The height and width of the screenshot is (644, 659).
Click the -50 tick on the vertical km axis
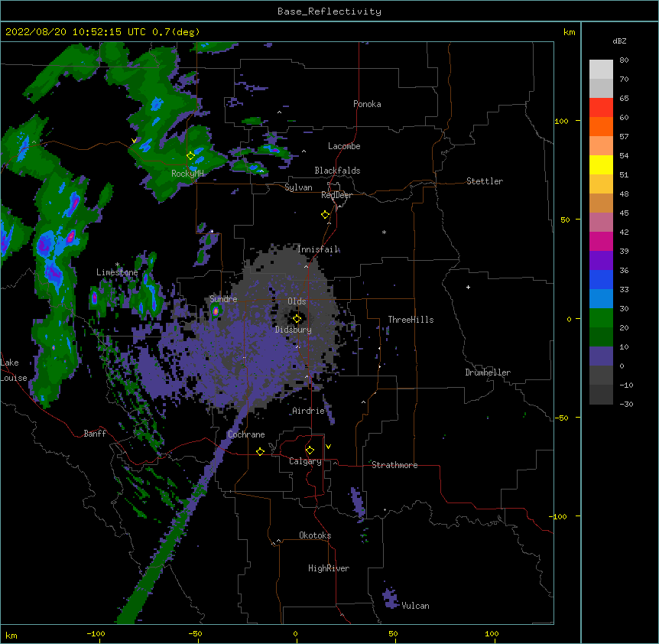pos(561,418)
